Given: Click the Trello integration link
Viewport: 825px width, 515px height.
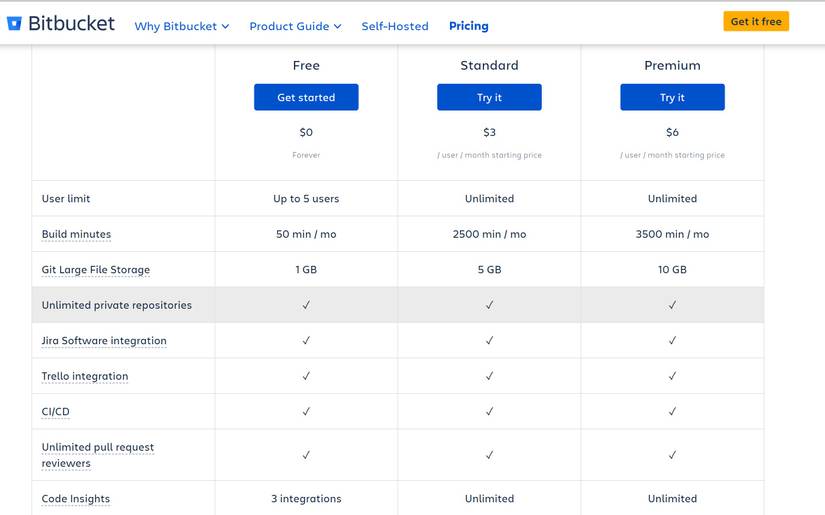Looking at the screenshot, I should tap(85, 377).
